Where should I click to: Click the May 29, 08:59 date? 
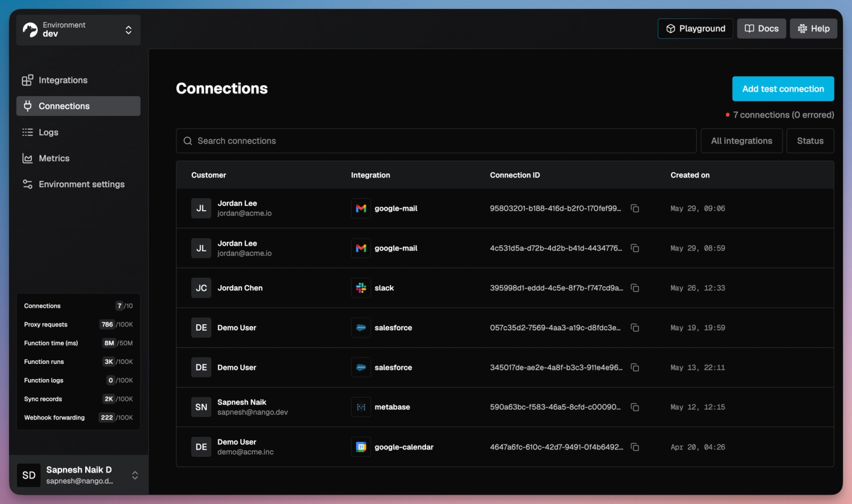698,248
